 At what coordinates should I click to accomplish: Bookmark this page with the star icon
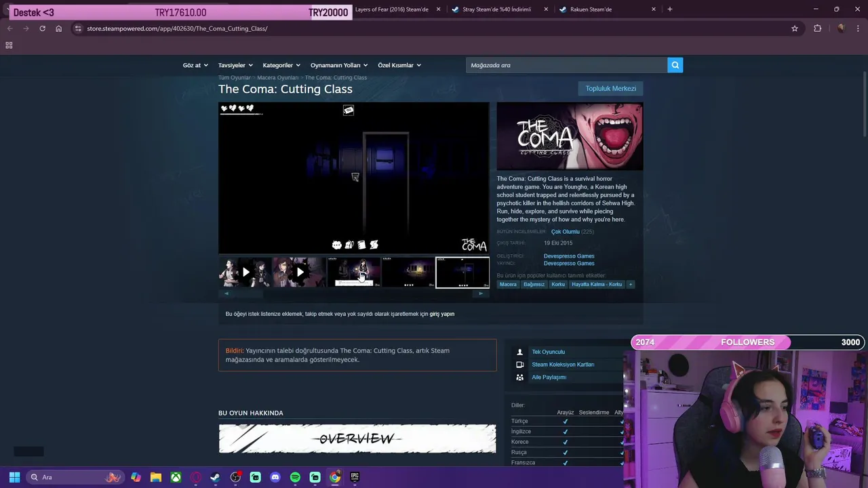[x=794, y=28]
